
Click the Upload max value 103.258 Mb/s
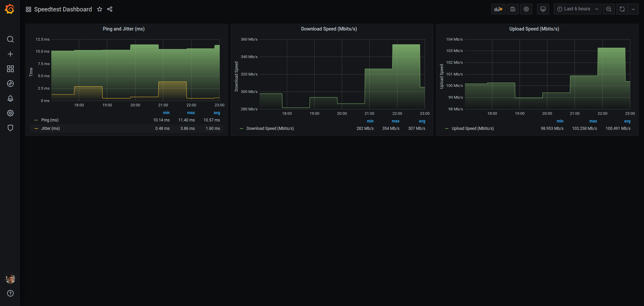pyautogui.click(x=584, y=129)
